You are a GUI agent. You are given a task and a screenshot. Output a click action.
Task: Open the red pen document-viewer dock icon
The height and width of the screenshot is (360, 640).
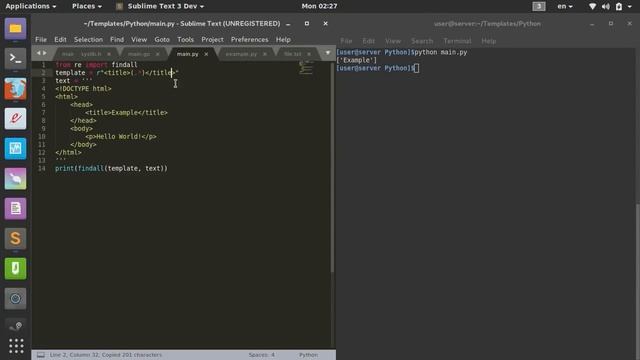click(x=16, y=118)
